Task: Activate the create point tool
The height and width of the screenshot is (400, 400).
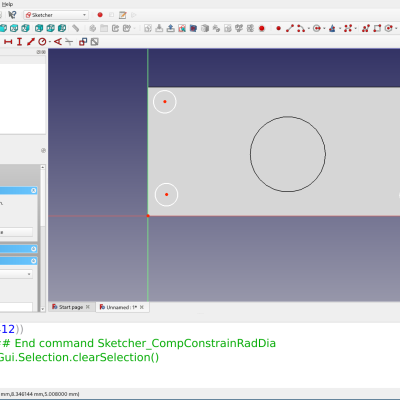Action: point(278,28)
